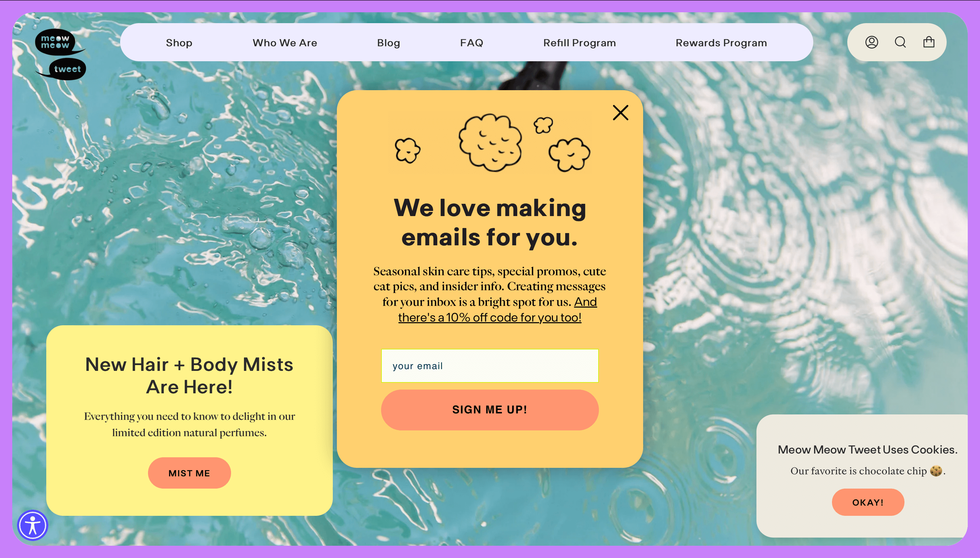The image size is (980, 558).
Task: Click the MIST ME button
Action: (x=189, y=473)
